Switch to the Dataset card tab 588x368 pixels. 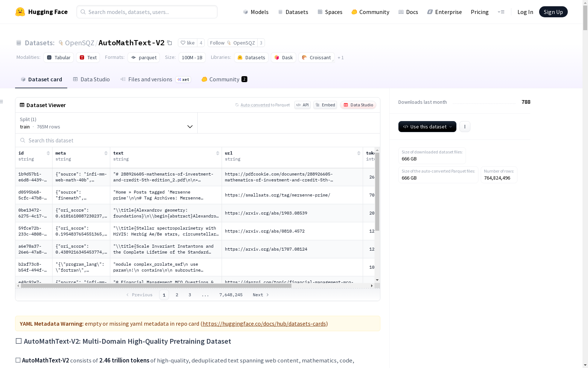pos(41,79)
